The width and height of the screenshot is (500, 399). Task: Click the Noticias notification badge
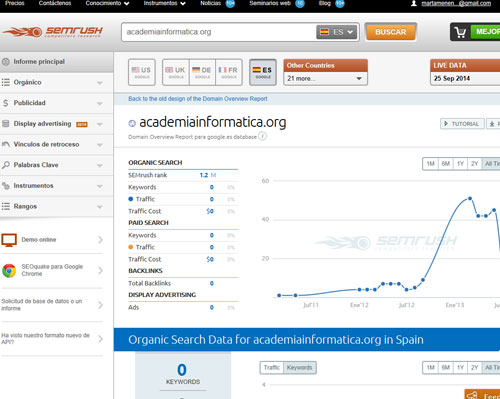pyautogui.click(x=230, y=4)
